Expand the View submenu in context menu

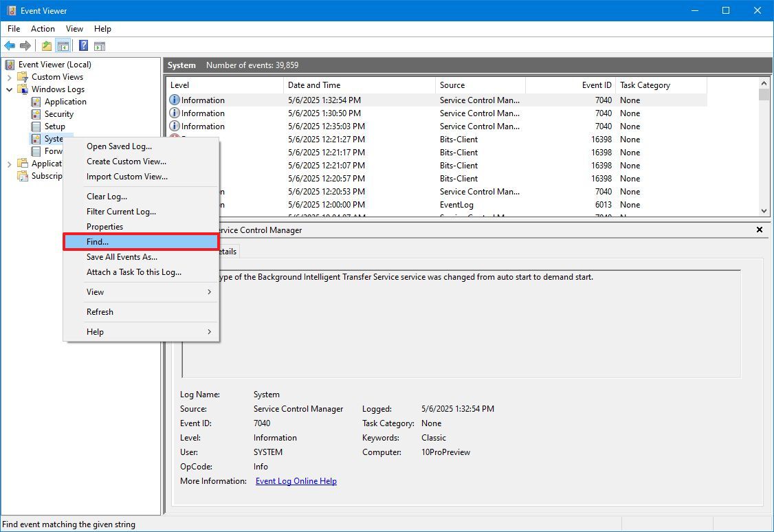pyautogui.click(x=94, y=291)
